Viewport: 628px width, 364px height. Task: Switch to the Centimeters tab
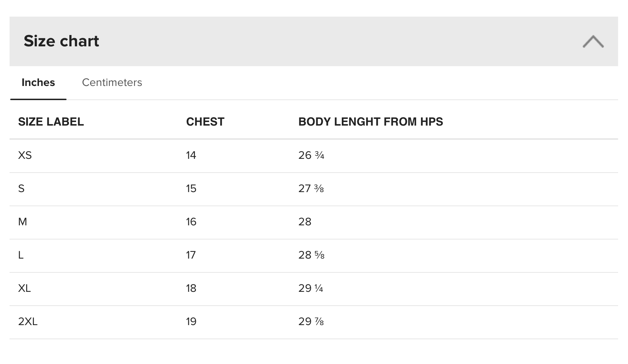pyautogui.click(x=112, y=82)
